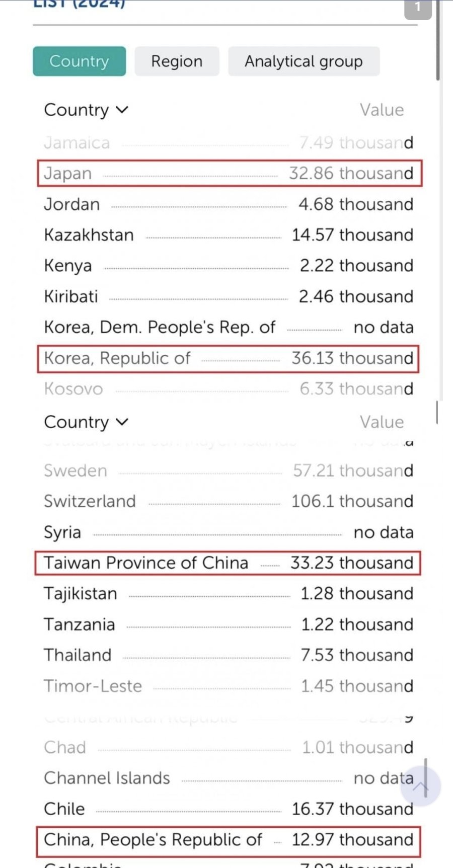The height and width of the screenshot is (868, 453).
Task: Open the Analytical group tab
Action: [304, 61]
